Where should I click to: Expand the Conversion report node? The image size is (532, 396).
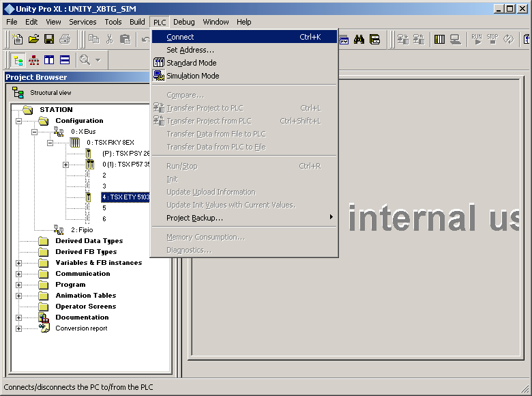(x=18, y=328)
